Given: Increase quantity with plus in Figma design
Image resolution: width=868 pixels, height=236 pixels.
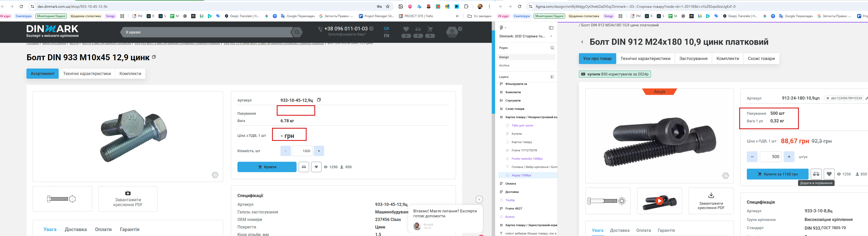Looking at the screenshot, I should [789, 157].
